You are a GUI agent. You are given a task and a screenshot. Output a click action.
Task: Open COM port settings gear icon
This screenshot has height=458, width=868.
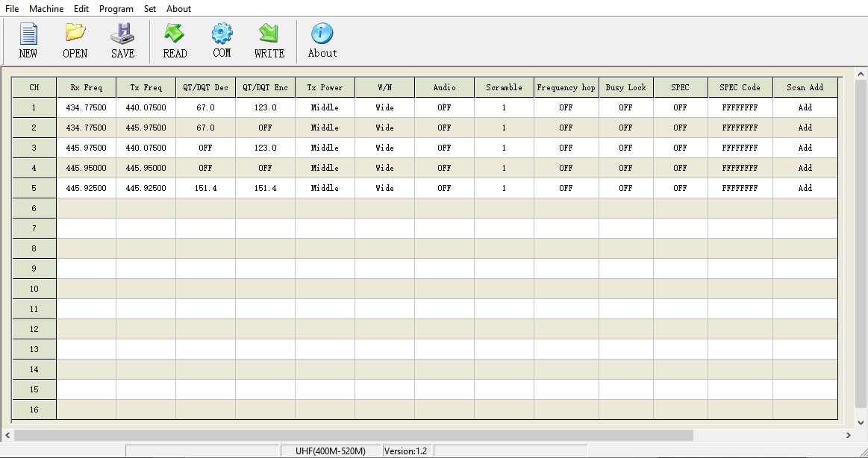(x=222, y=41)
